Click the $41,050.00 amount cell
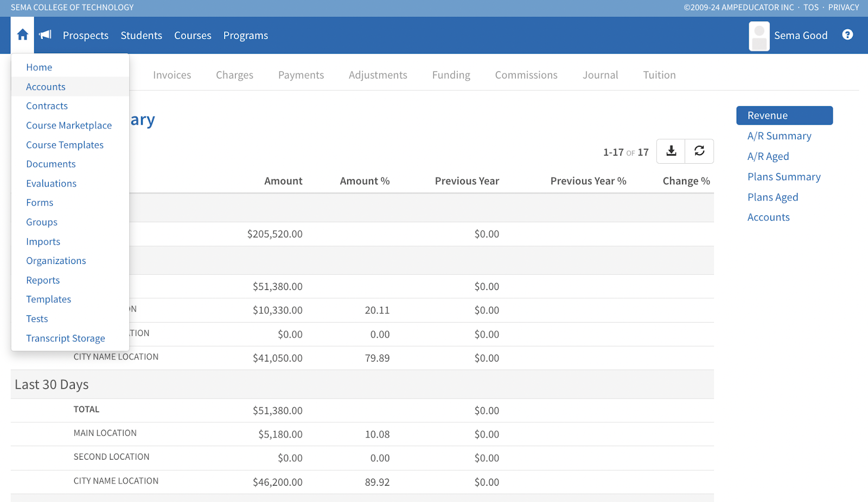Screen dimensions: 868x502 click(278, 358)
